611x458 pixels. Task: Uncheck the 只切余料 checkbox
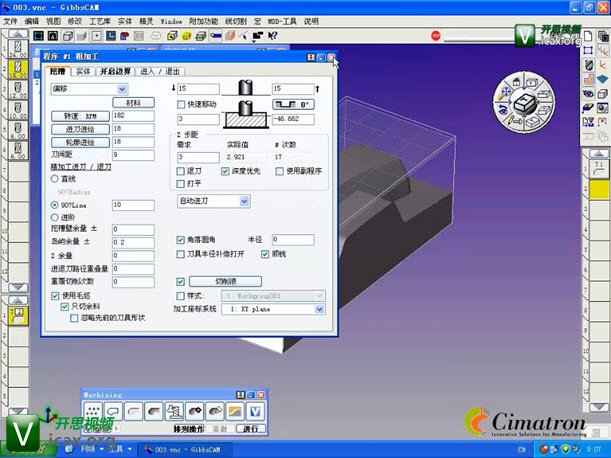65,307
